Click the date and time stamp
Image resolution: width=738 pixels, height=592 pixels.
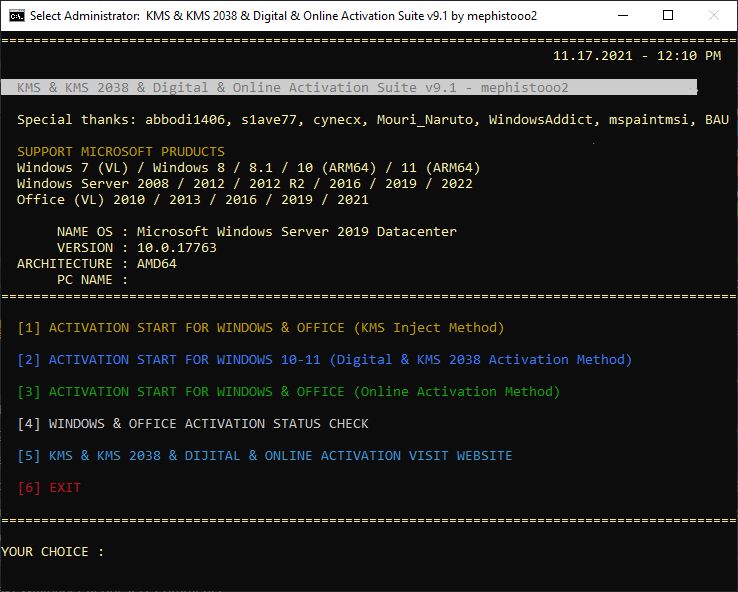tap(636, 56)
